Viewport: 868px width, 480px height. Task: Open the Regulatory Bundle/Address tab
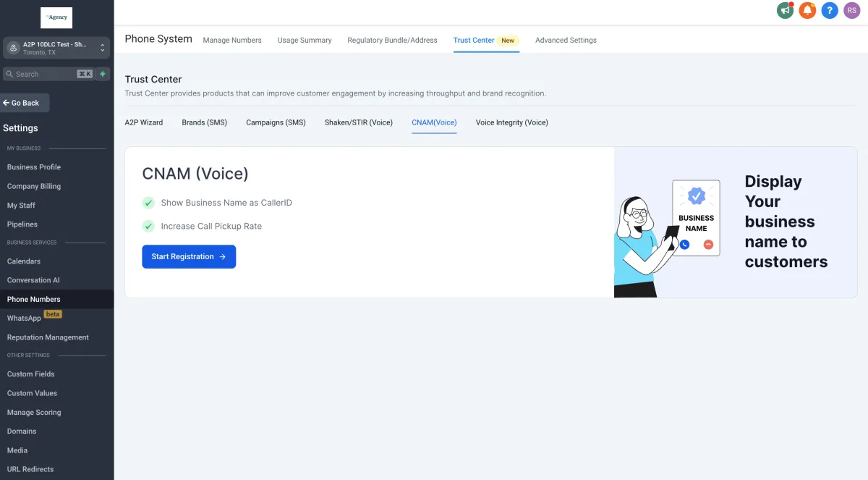click(x=392, y=41)
